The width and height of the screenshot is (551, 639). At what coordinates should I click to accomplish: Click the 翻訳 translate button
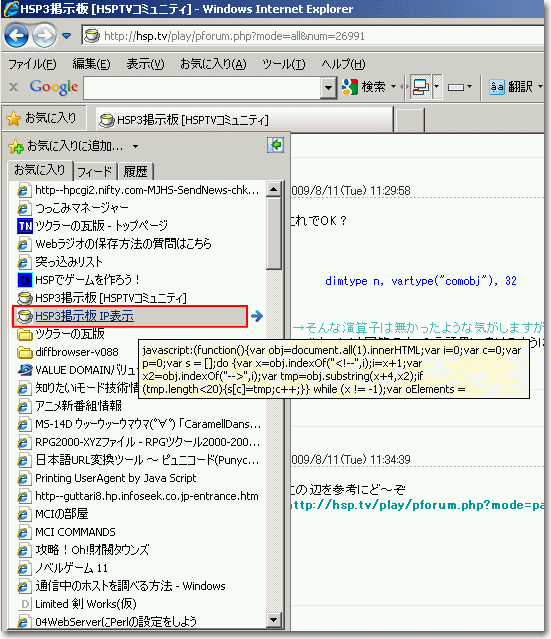coord(511,86)
